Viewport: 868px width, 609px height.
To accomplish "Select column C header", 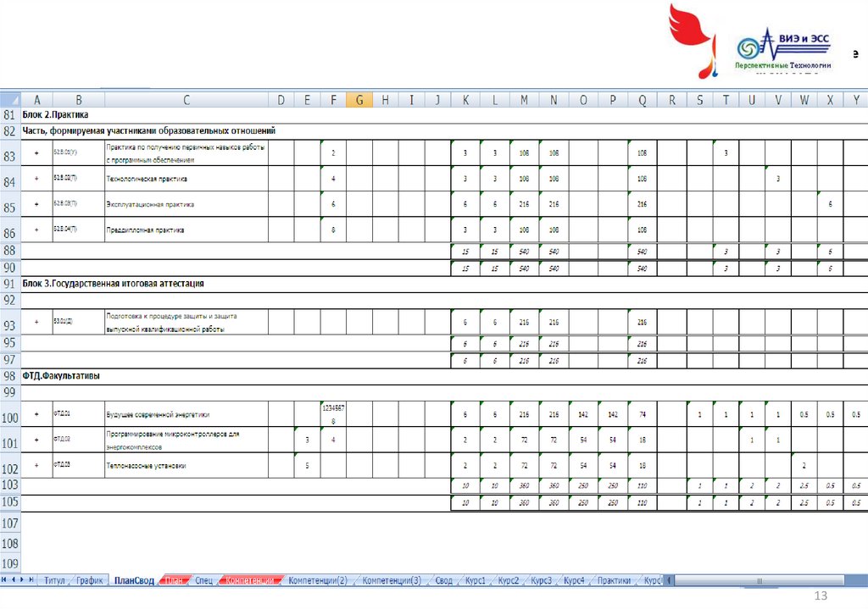I will pos(186,100).
